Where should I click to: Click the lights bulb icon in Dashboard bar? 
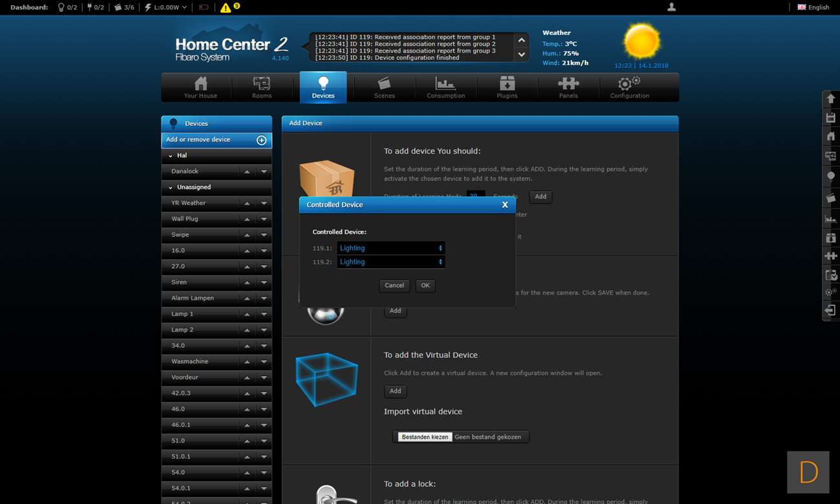pyautogui.click(x=61, y=8)
